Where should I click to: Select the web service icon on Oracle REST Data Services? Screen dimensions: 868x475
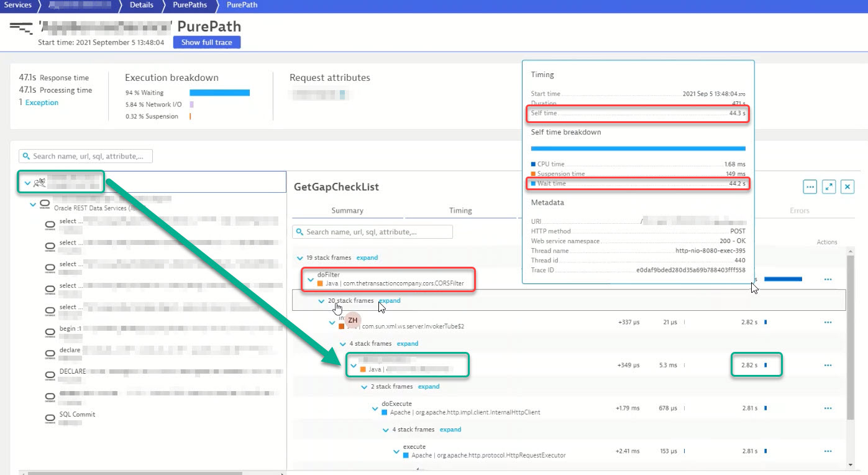(43, 203)
